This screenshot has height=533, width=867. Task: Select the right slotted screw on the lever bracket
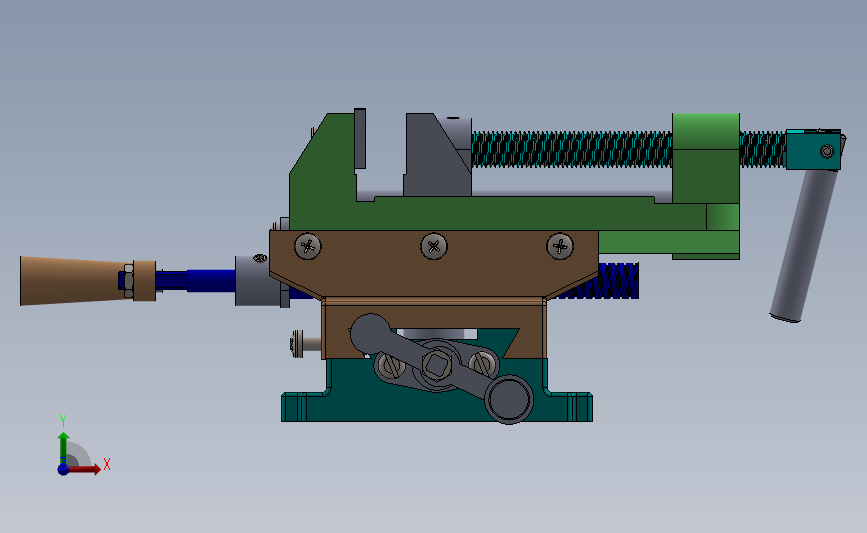pos(483,363)
